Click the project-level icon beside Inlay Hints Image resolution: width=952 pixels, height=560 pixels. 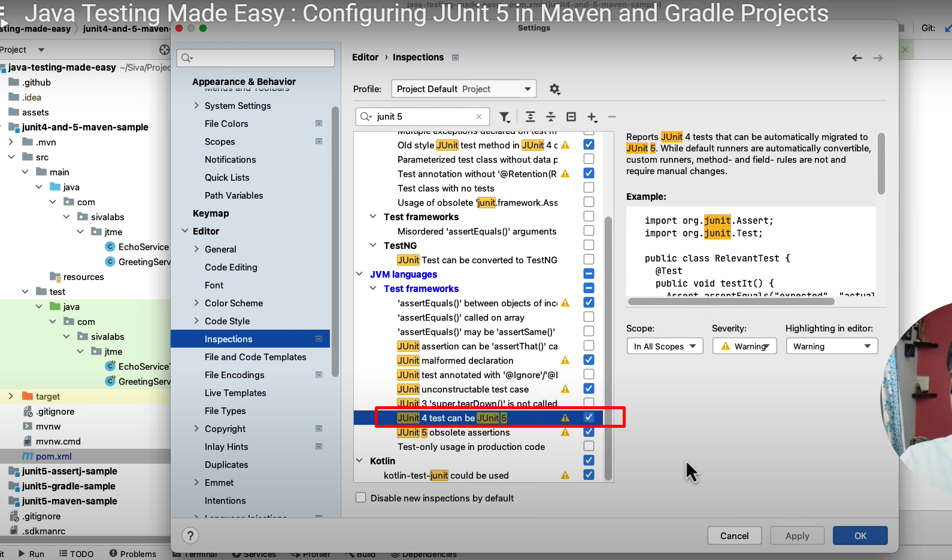click(x=319, y=446)
